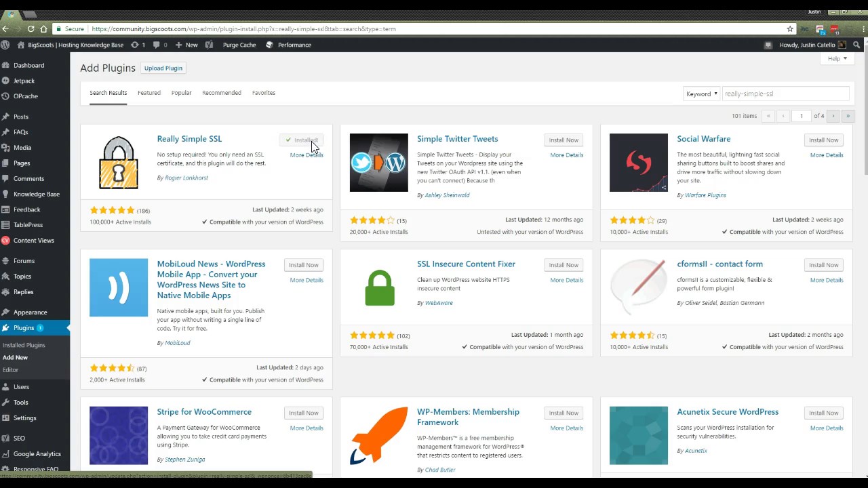
Task: Click the Really Simple SSL padlock thumbnail
Action: tap(119, 163)
